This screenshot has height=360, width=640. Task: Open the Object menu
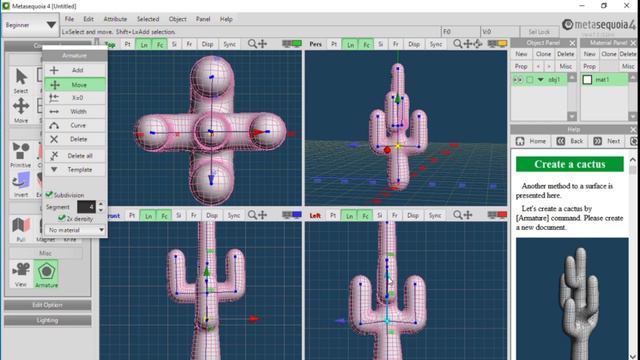178,19
